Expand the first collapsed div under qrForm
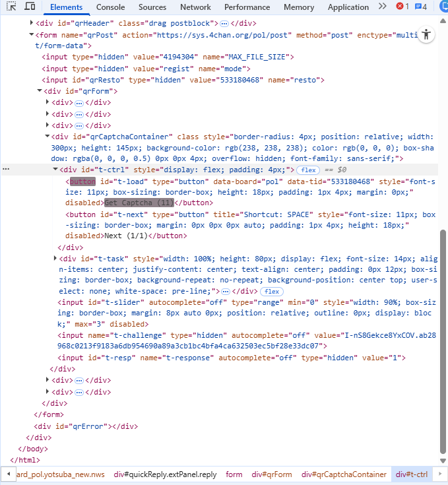 (48, 102)
